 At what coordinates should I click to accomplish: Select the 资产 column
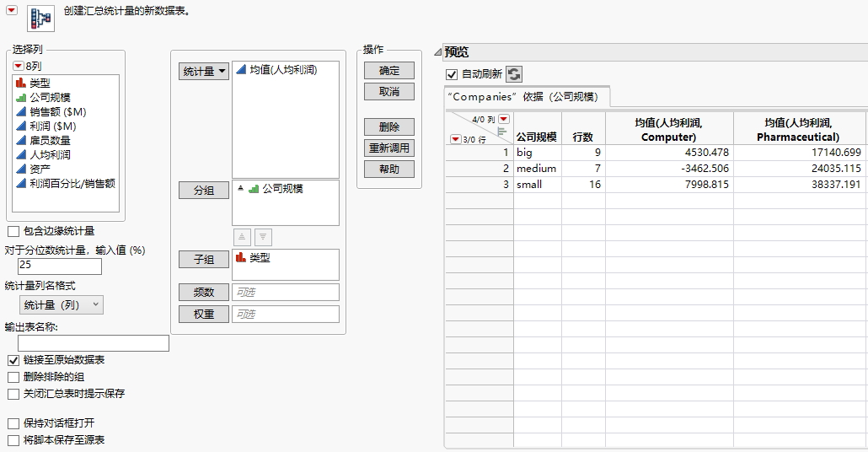coord(40,169)
